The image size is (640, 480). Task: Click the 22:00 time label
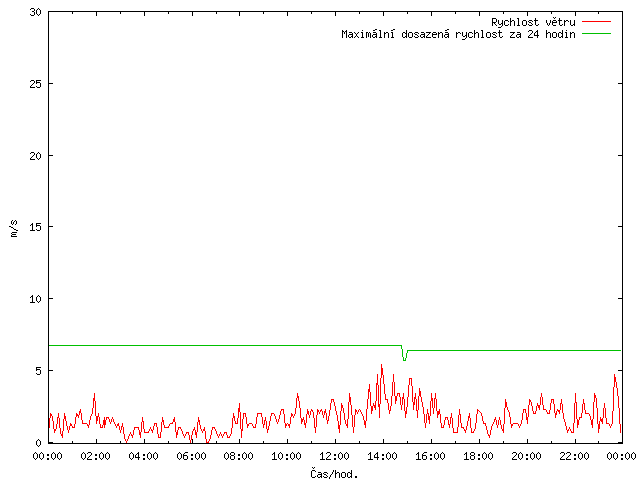coord(574,456)
